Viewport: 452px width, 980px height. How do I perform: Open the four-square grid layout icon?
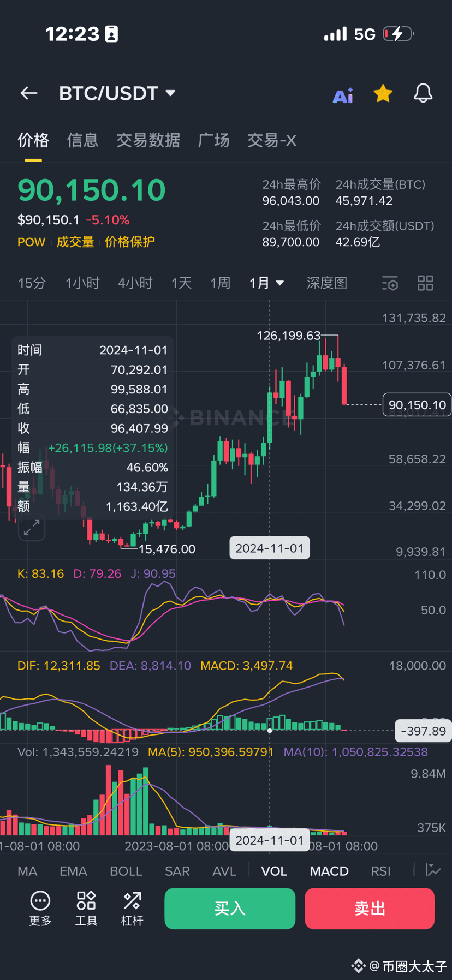(x=425, y=283)
